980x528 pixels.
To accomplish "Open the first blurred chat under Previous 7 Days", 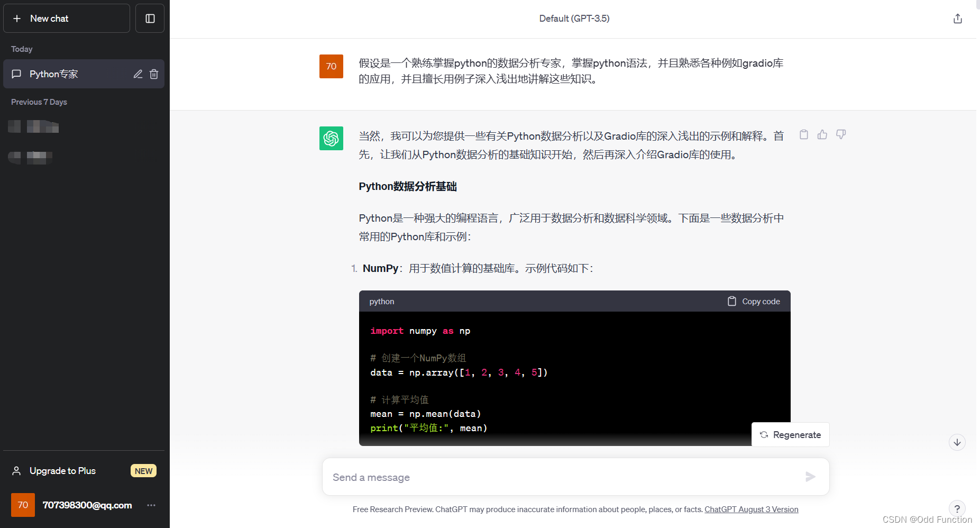I will (x=34, y=126).
